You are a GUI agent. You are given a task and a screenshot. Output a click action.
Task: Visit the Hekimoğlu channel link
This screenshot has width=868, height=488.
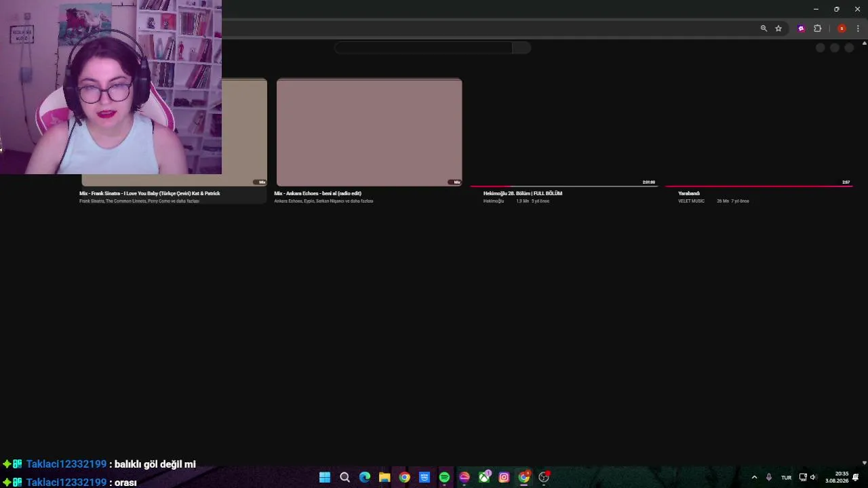point(494,201)
